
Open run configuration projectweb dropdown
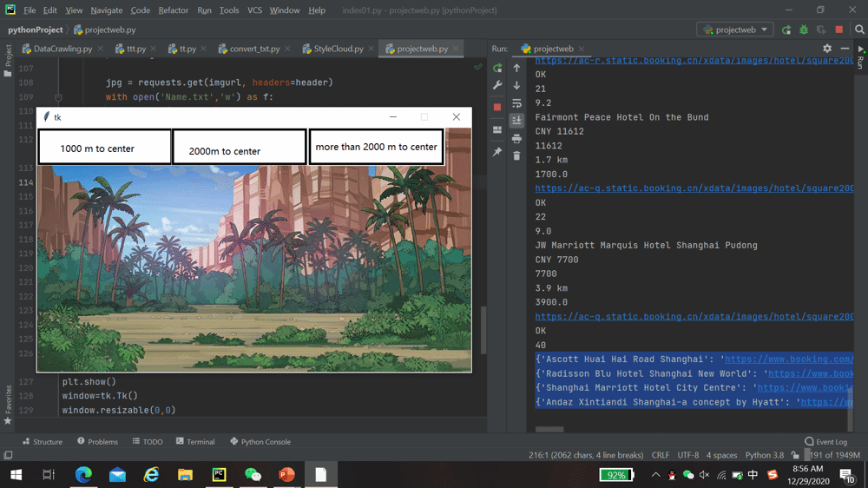[x=735, y=30]
